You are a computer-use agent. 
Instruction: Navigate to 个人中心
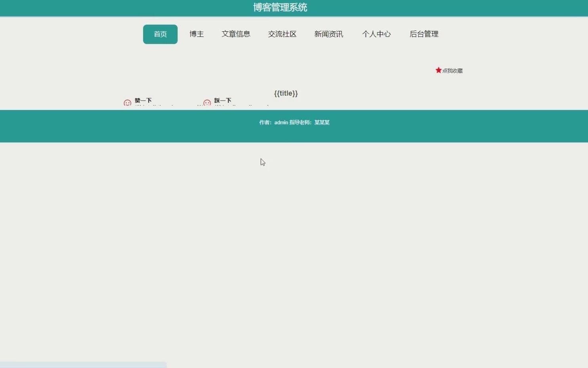(x=376, y=34)
